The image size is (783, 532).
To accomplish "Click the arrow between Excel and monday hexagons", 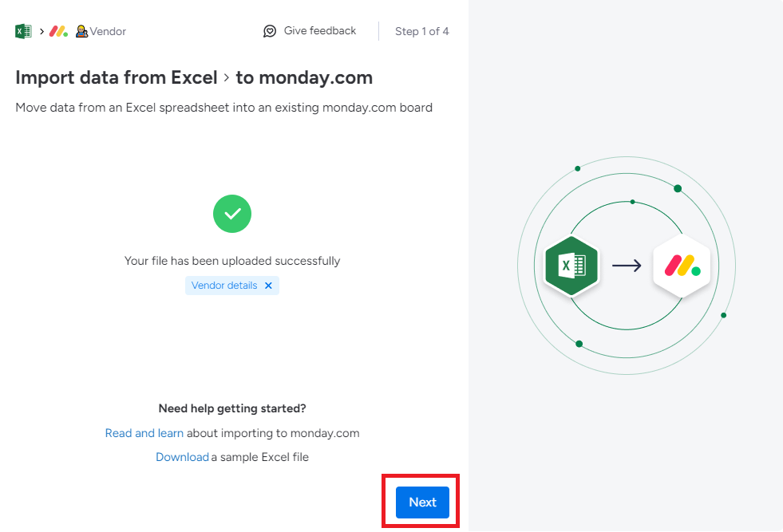I will 627,266.
